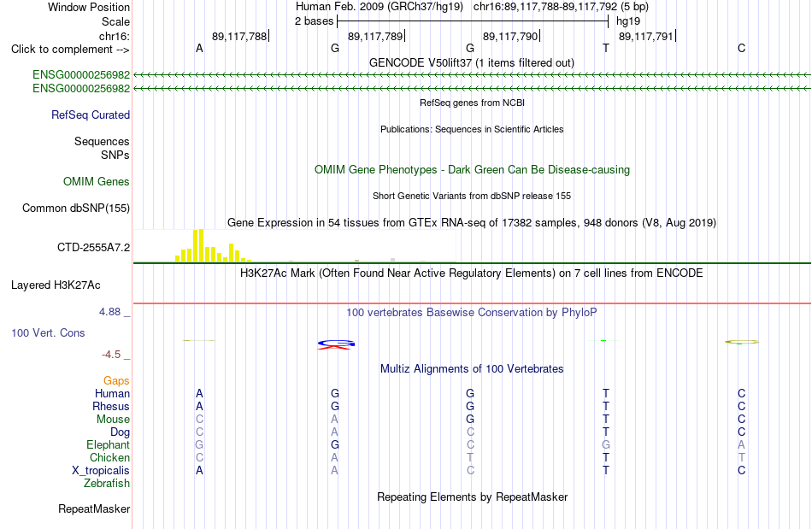Click the H3K27Ac Mark ENCODE track title
812x529 pixels.
[472, 273]
